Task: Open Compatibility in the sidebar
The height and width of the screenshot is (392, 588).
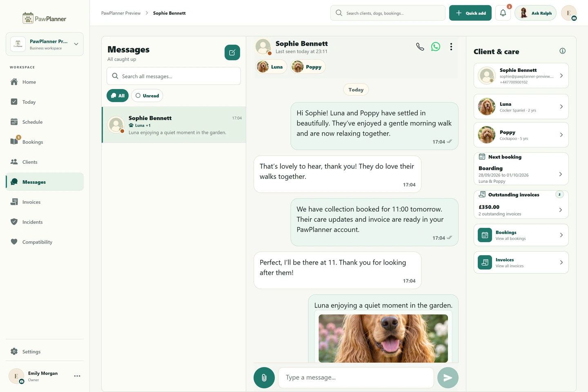Action: pos(45,242)
